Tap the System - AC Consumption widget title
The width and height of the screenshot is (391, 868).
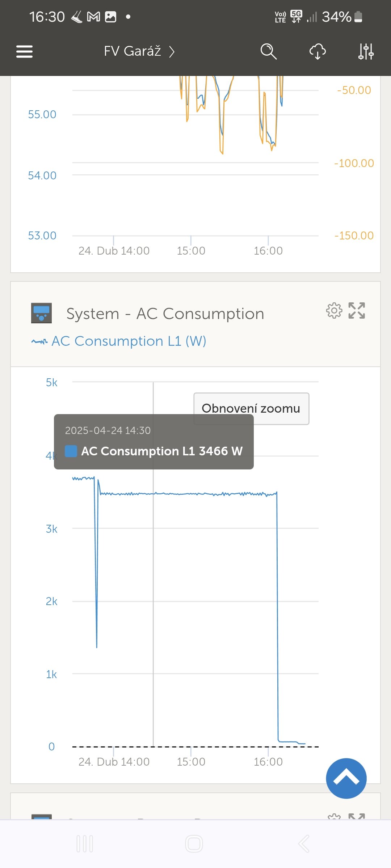pos(165,314)
